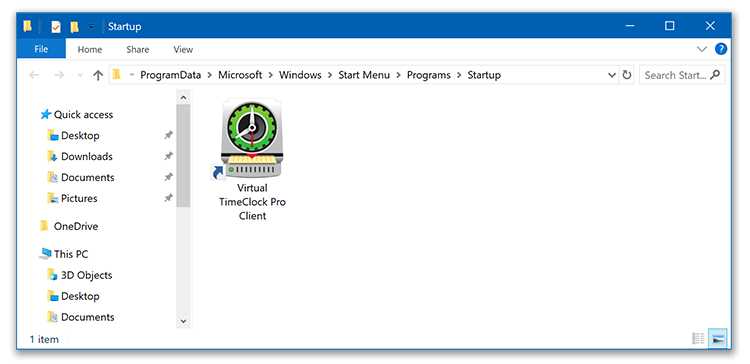Open the address bar history dropdown
The height and width of the screenshot is (364, 750).
(611, 75)
